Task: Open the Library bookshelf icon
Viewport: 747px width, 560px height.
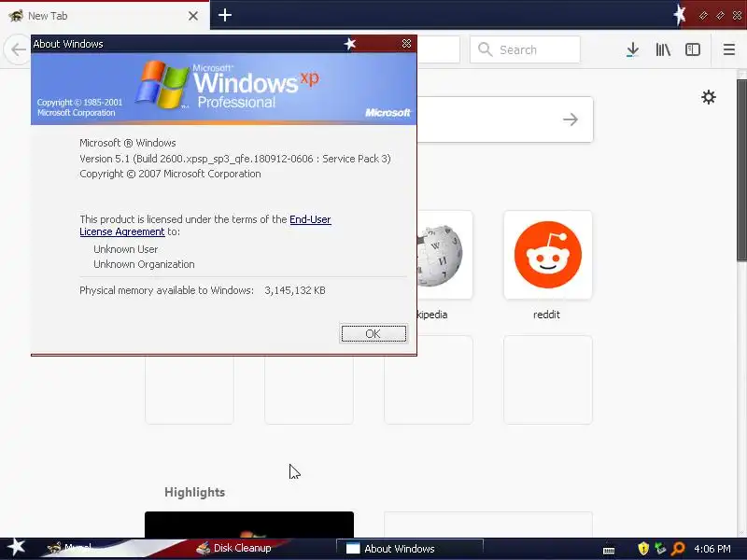Action: 663,49
